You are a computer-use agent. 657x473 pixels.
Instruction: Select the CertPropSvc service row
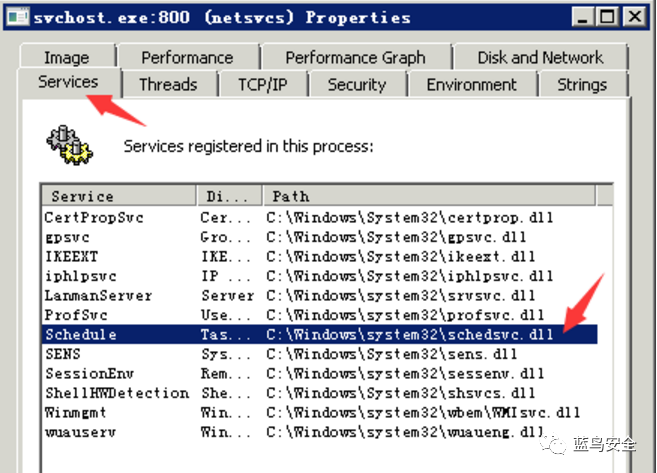pos(319,217)
